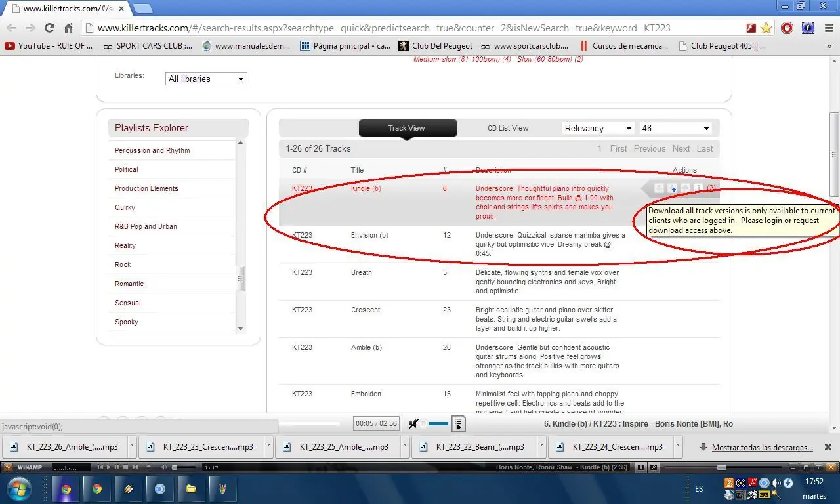Screen dimensions: 840x504
Task: Open the file explorer folder on taskbar
Action: coord(191,489)
